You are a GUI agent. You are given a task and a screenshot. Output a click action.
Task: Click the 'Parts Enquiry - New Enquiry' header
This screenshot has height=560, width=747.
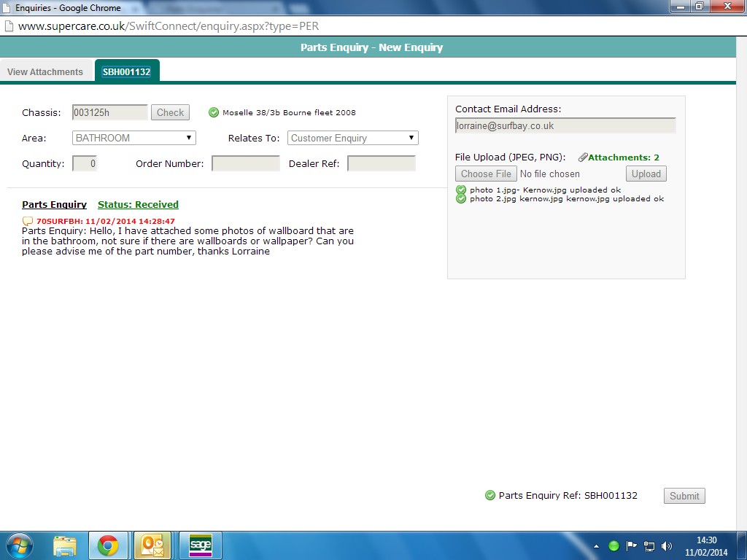(x=371, y=47)
